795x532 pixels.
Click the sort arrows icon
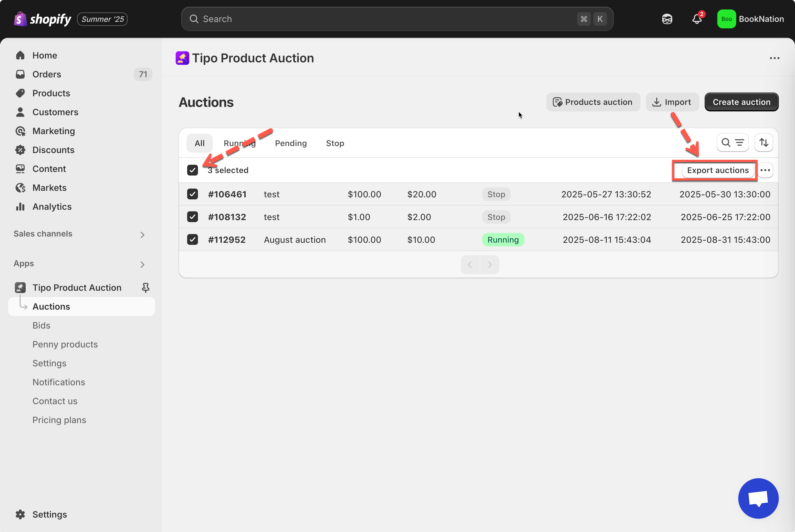click(x=764, y=142)
